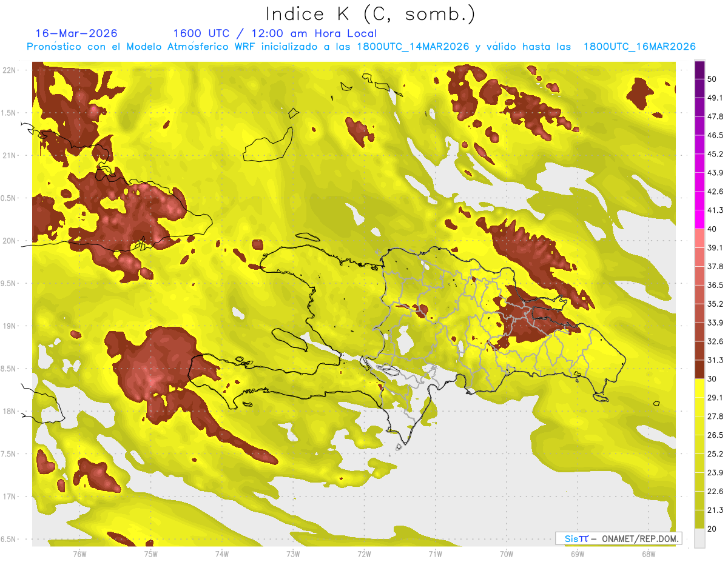
Task: Click the dark purple colorbar segment above 50
Action: 700,71
